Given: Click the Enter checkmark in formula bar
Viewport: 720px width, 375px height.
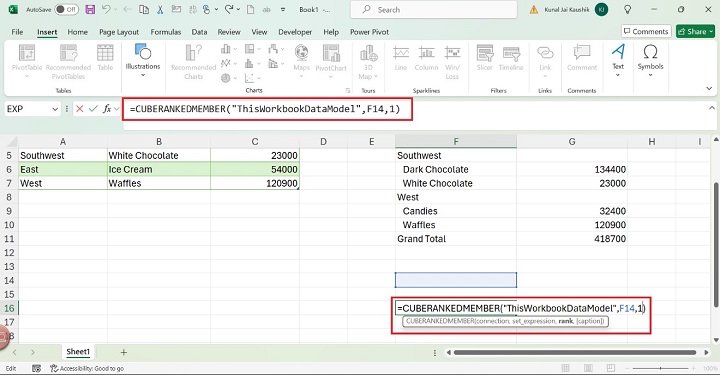Looking at the screenshot, I should 94,109.
